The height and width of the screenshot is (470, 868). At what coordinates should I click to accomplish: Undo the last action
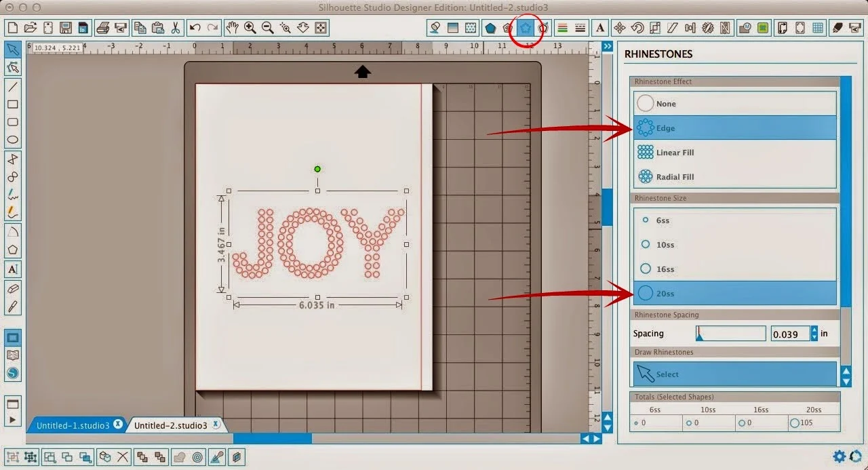[195, 28]
